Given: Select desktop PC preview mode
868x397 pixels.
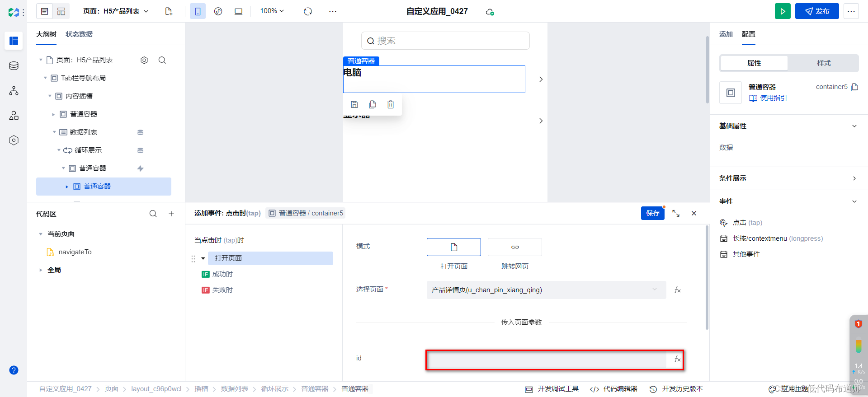Looking at the screenshot, I should (238, 11).
